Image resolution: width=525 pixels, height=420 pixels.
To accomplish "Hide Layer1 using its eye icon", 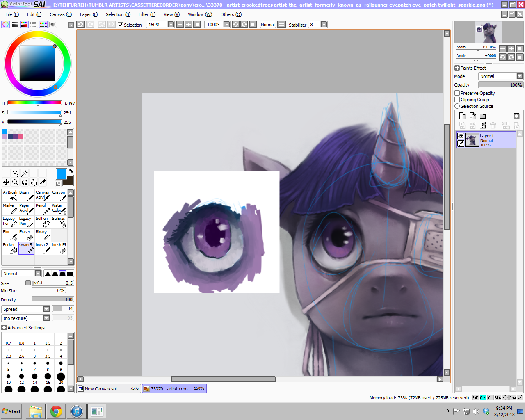I will click(x=461, y=137).
